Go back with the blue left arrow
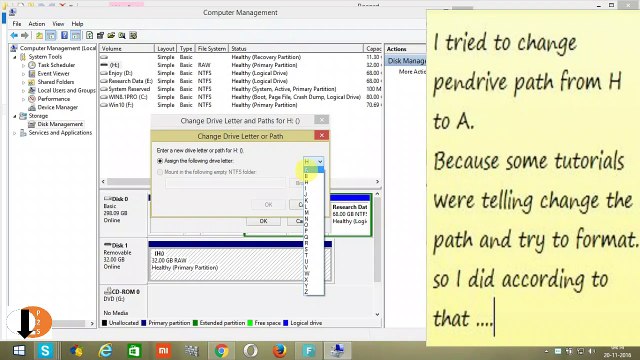This screenshot has width=640, height=360. (14, 36)
